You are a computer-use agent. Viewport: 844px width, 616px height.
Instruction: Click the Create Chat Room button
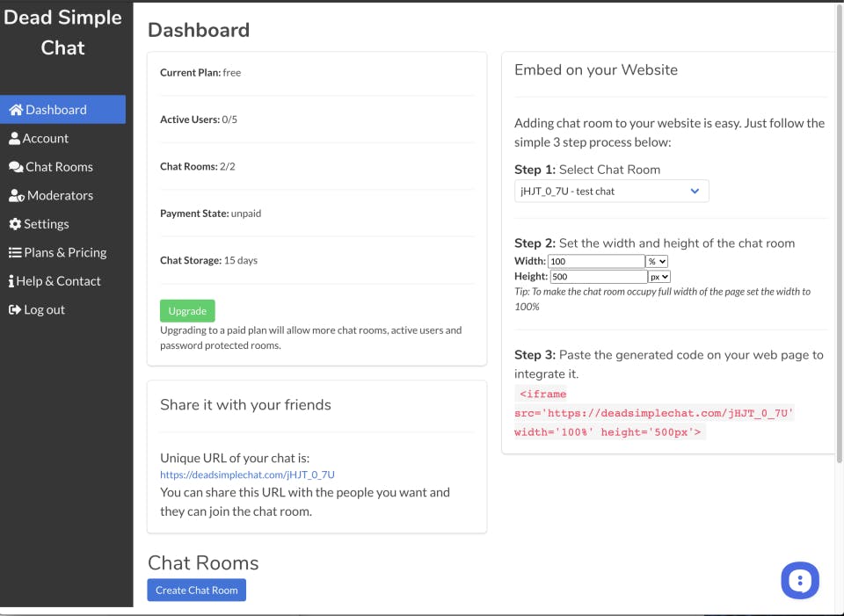pos(196,591)
